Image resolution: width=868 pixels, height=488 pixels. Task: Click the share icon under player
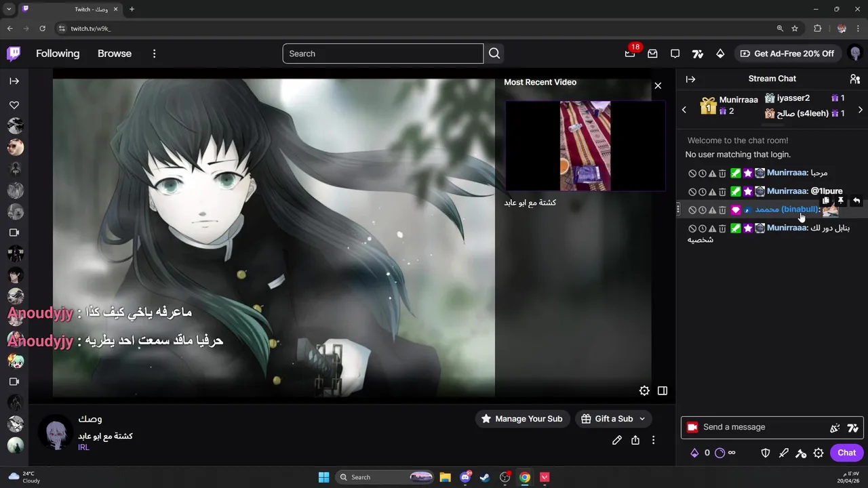click(x=635, y=440)
